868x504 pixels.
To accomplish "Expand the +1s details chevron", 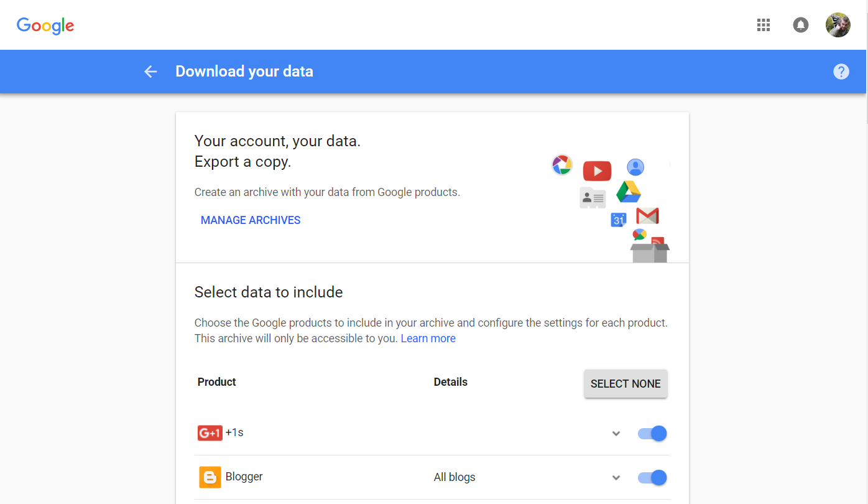I will [616, 433].
